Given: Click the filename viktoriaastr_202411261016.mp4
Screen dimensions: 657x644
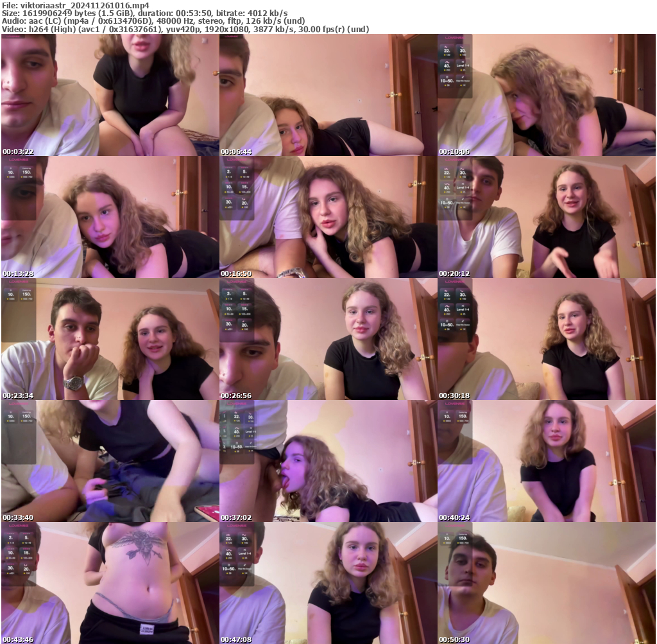Looking at the screenshot, I should pyautogui.click(x=75, y=5).
